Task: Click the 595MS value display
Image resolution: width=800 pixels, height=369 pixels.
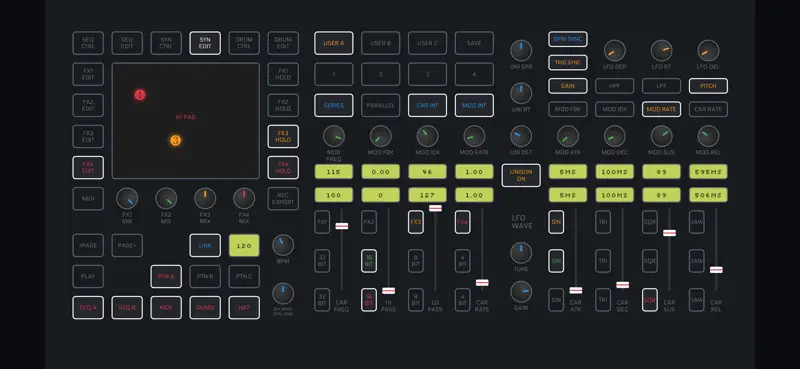Action: (709, 171)
